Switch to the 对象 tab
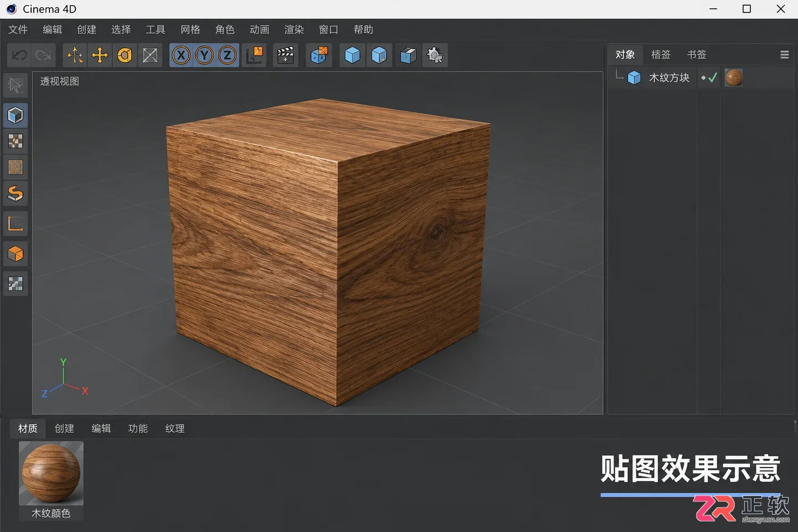The height and width of the screenshot is (532, 798). (625, 54)
